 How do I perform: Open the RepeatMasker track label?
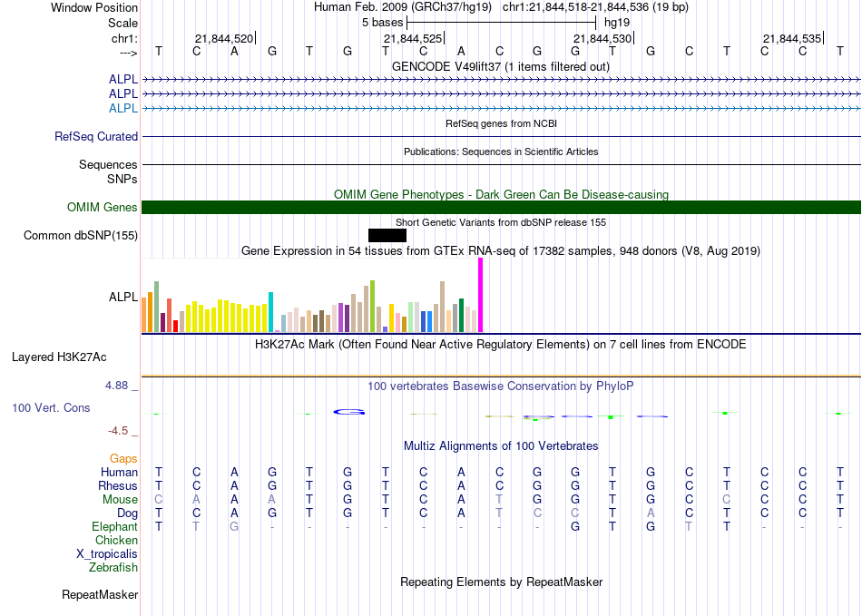click(100, 595)
